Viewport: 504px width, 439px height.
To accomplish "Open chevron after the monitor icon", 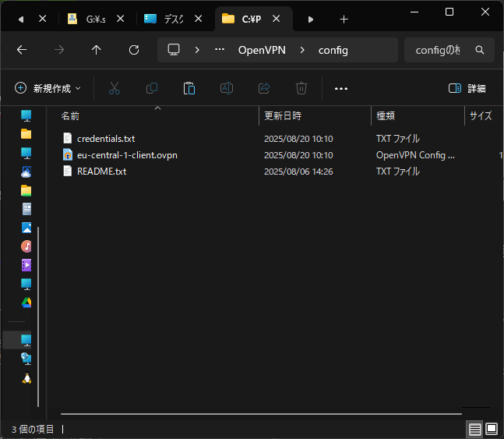I will (197, 50).
